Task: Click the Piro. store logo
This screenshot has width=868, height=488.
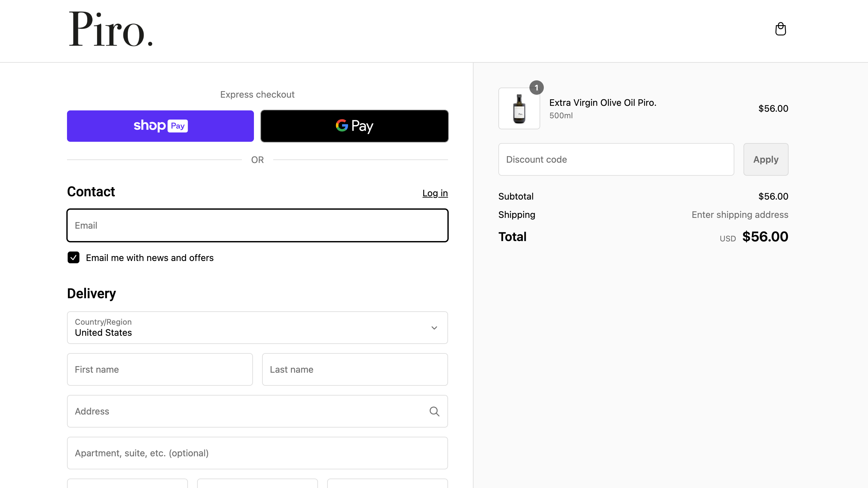Action: pos(111,29)
